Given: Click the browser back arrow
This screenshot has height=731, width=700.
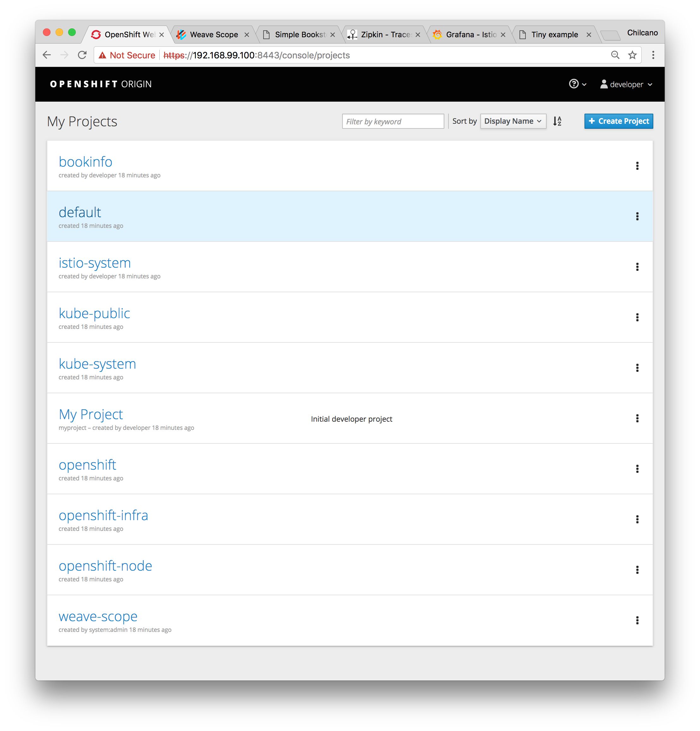Looking at the screenshot, I should point(47,55).
